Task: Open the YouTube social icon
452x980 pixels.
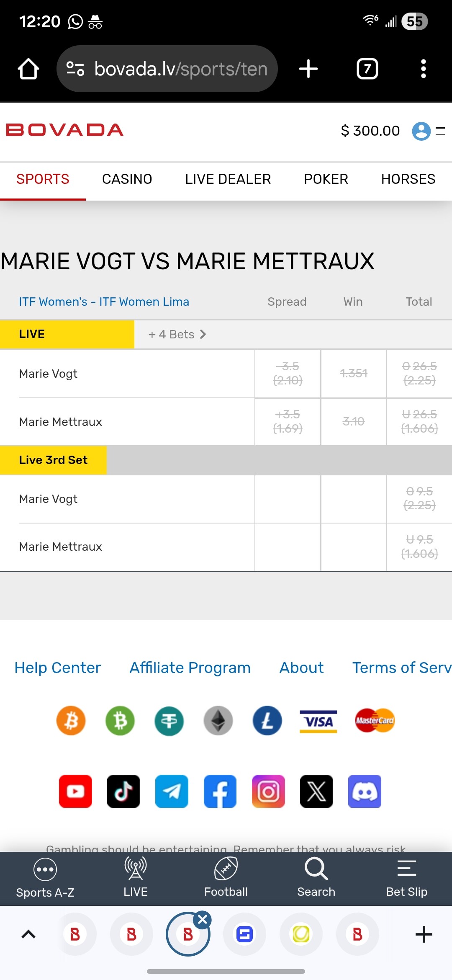Action: click(x=75, y=791)
